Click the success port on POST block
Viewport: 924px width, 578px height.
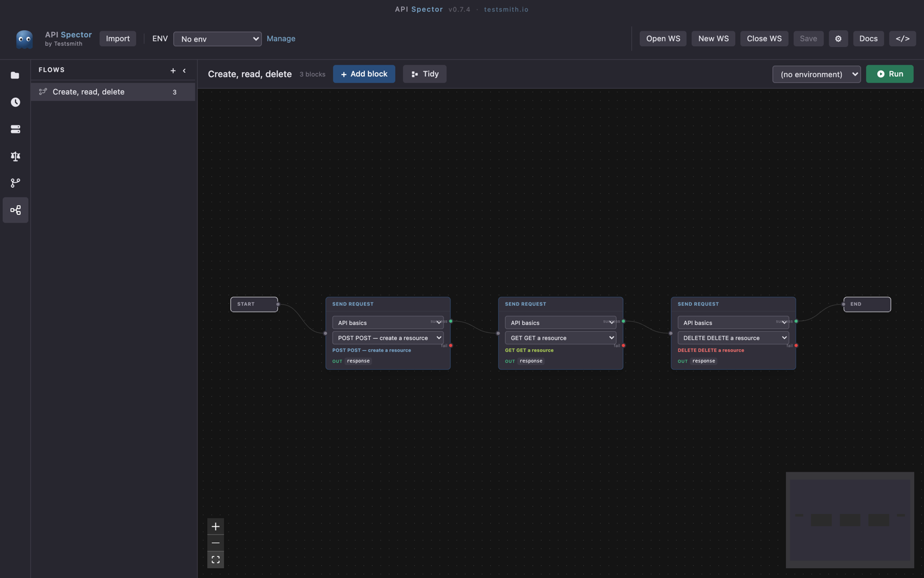451,321
